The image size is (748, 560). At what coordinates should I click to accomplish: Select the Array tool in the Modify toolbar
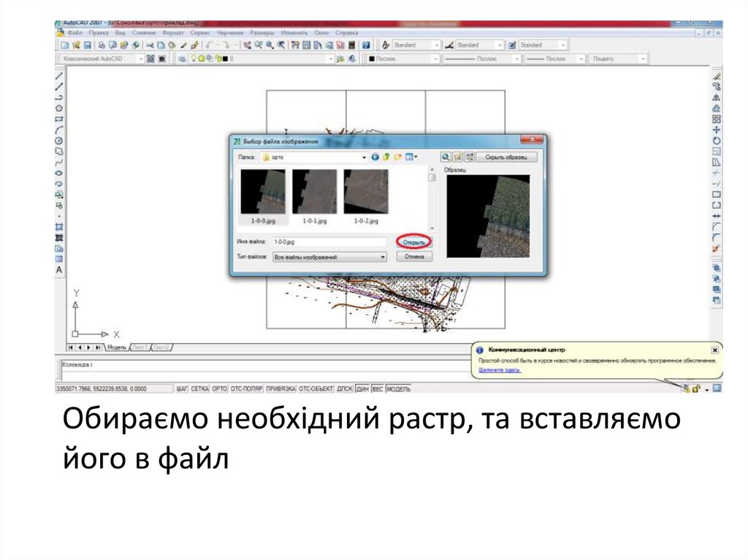click(717, 119)
